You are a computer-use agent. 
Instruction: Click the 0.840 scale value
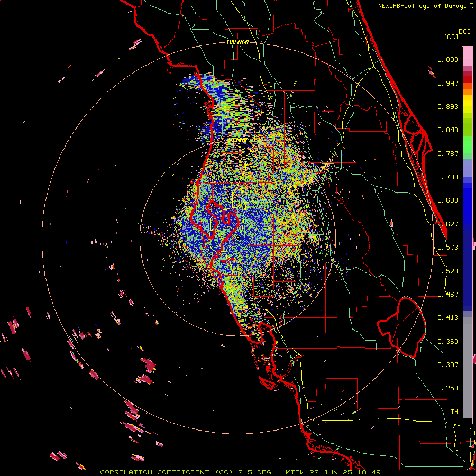point(448,130)
